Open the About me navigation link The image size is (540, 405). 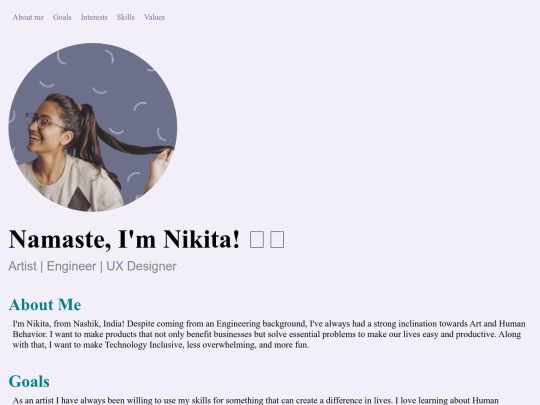(28, 17)
